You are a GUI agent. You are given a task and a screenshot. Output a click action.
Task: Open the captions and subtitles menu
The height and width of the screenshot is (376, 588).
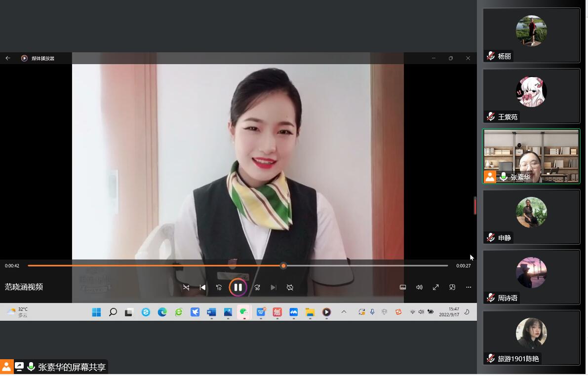pyautogui.click(x=403, y=287)
